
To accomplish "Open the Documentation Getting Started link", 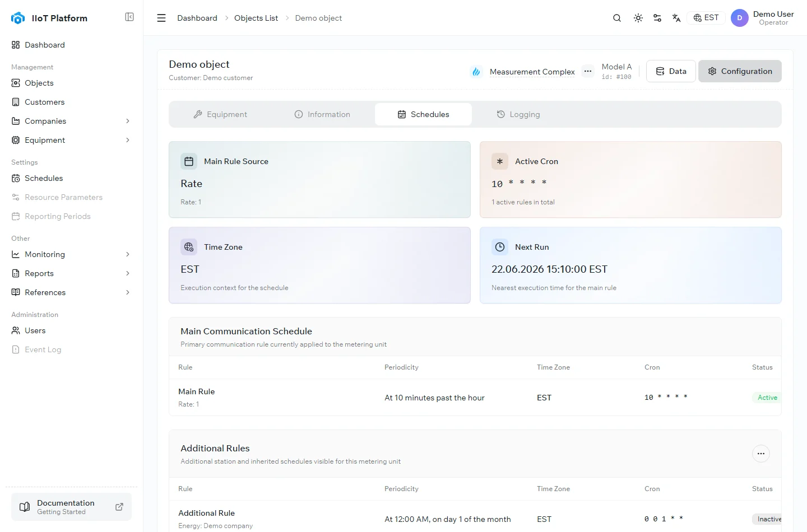I will click(x=71, y=507).
